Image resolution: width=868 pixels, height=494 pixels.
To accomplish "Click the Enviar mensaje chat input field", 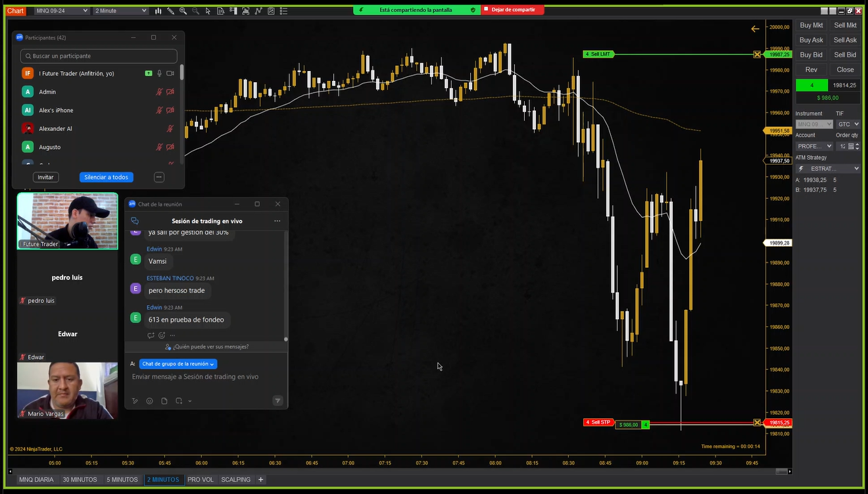I will coord(195,376).
